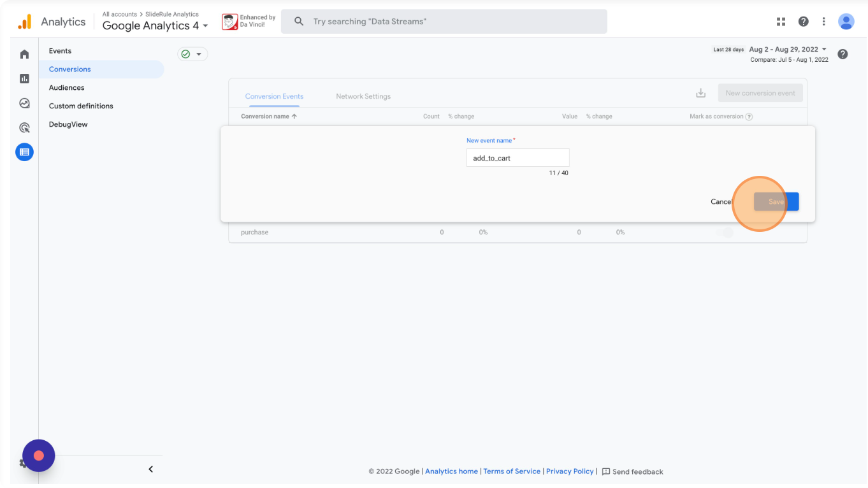
Task: Switch to the Network Settings tab
Action: click(x=363, y=96)
